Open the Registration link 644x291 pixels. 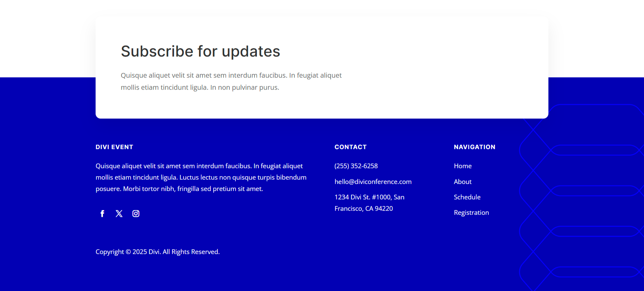(471, 213)
